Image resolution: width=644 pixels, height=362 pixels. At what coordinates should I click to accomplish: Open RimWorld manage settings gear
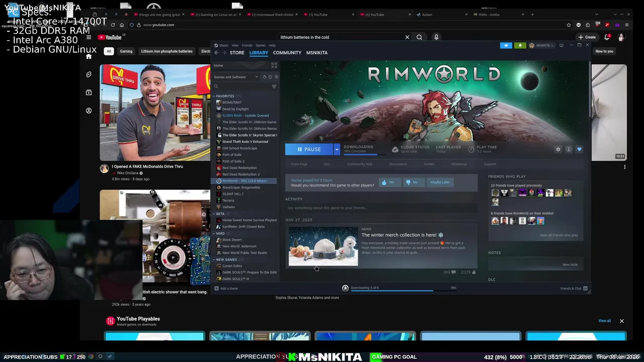coord(558,149)
